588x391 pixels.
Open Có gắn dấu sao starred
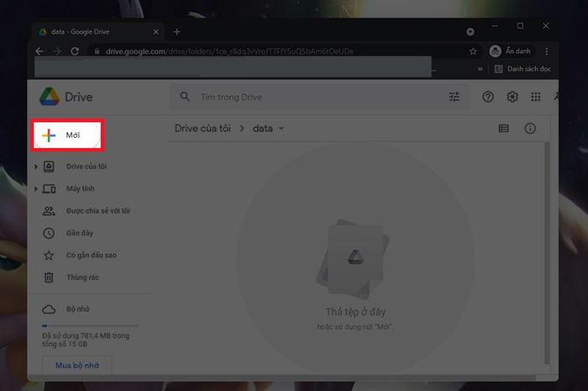coord(91,255)
